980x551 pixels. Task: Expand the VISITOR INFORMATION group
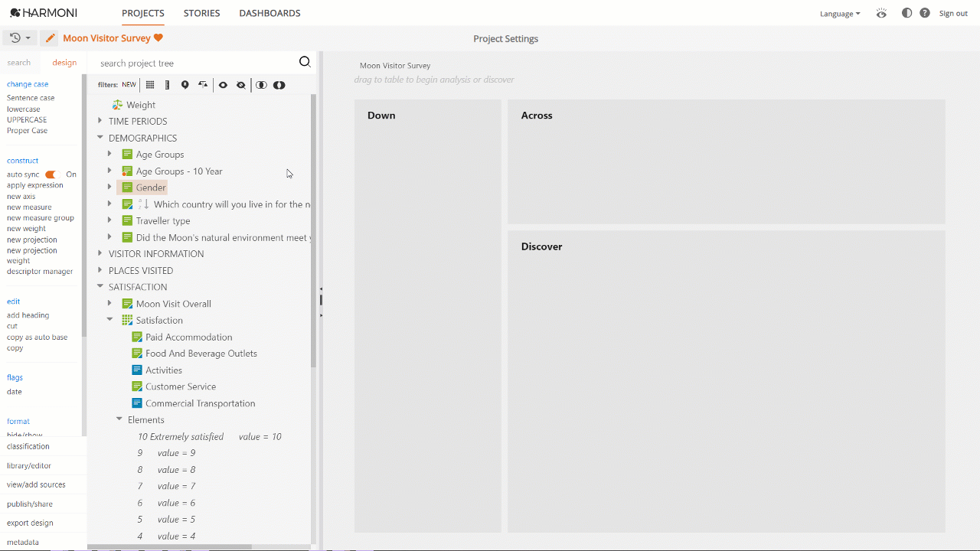pyautogui.click(x=100, y=253)
